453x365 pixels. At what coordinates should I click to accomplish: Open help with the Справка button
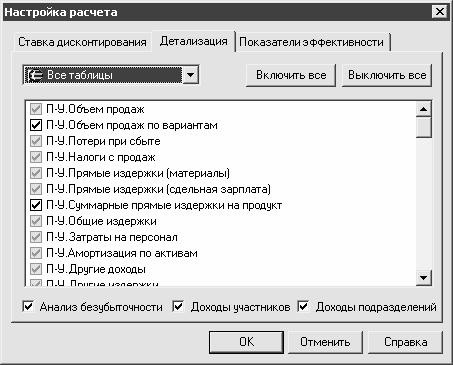[405, 342]
